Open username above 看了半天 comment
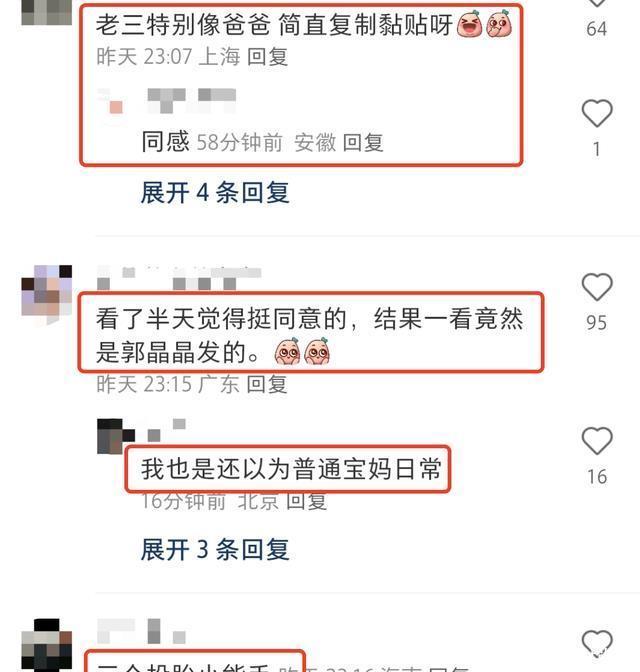 pyautogui.click(x=179, y=278)
